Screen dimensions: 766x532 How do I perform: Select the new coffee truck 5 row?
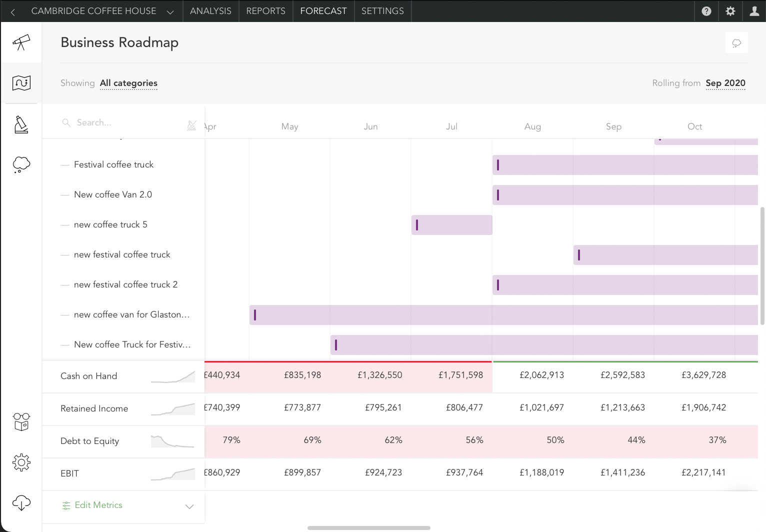click(123, 224)
